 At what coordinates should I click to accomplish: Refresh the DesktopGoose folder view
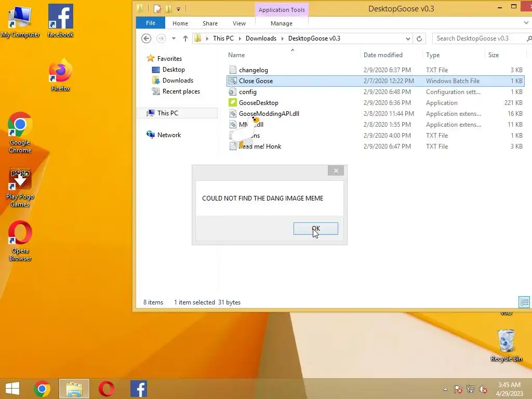click(419, 38)
